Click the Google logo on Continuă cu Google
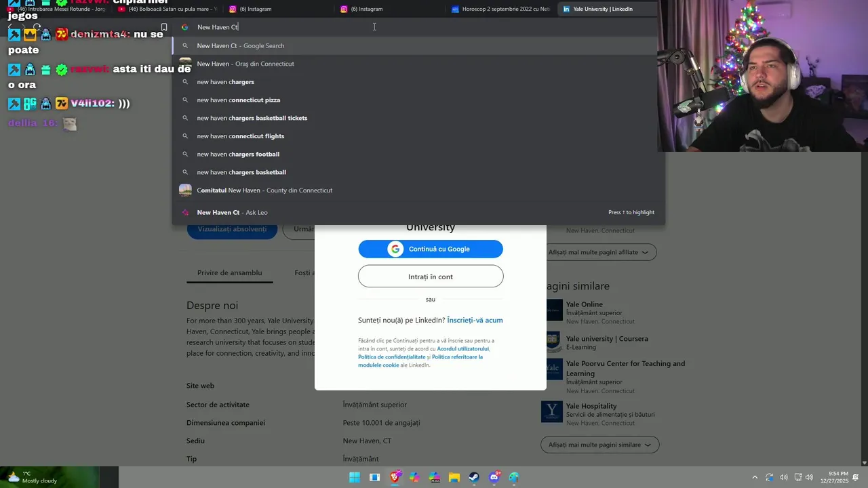The width and height of the screenshot is (868, 488). [395, 249]
